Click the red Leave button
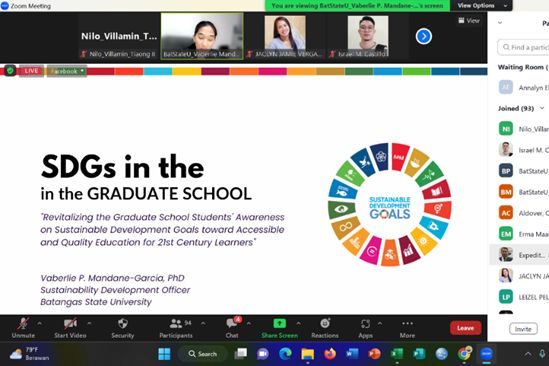Screen dimensions: 549x366 point(465,328)
